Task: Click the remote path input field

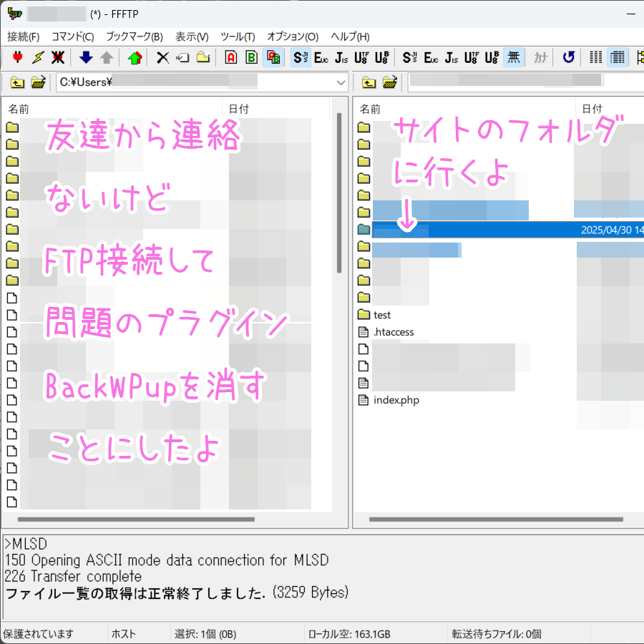Action: coord(526,82)
